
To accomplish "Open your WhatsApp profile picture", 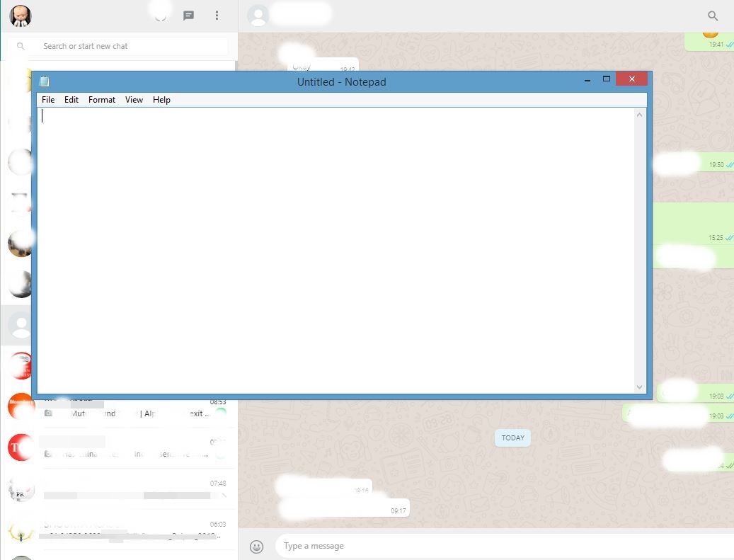I will pos(21,16).
